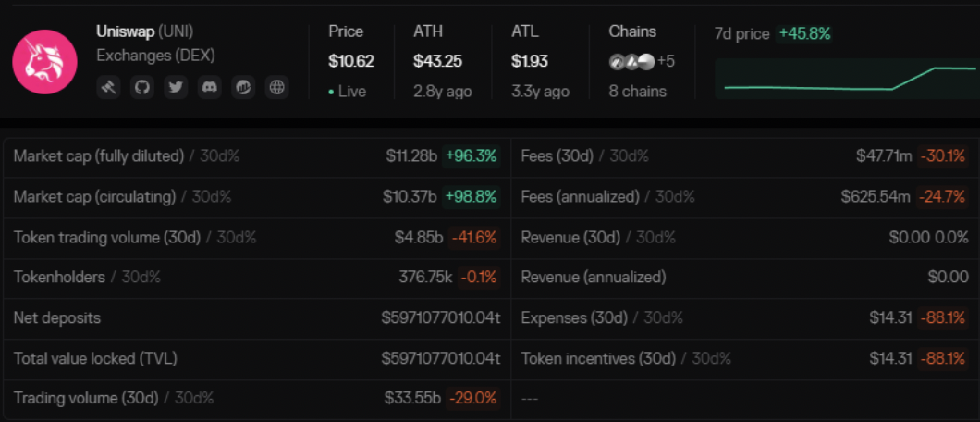
Task: Click the '$625.54m' annualized fees value
Action: 876,197
